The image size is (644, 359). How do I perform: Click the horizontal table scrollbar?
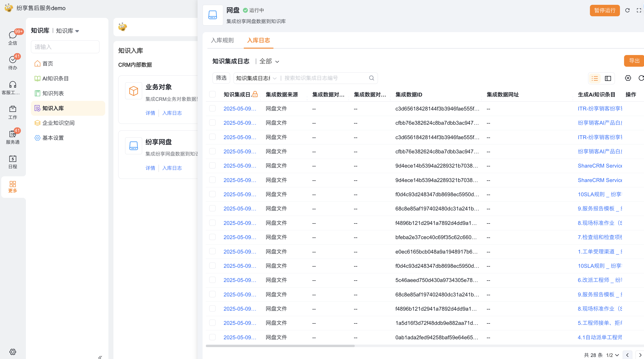point(280,346)
